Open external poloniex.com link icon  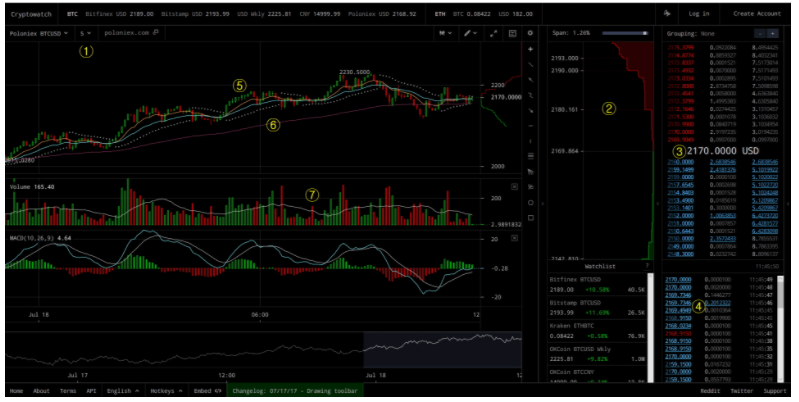click(156, 33)
